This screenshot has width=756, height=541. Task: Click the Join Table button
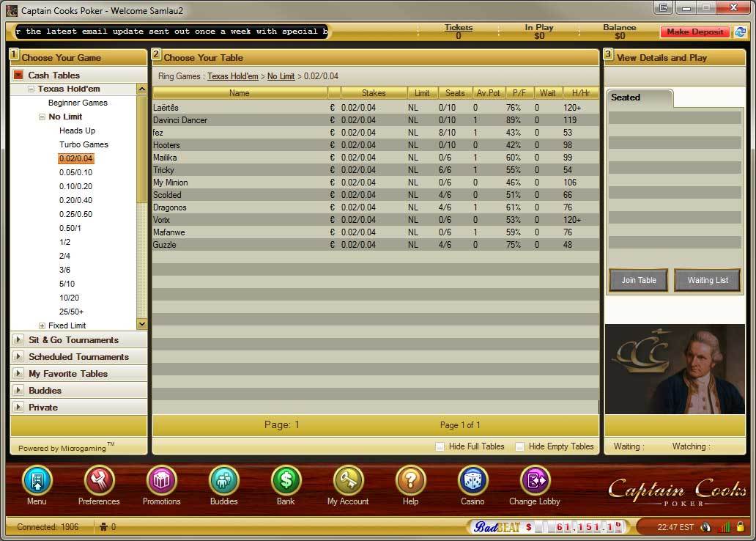tap(638, 280)
